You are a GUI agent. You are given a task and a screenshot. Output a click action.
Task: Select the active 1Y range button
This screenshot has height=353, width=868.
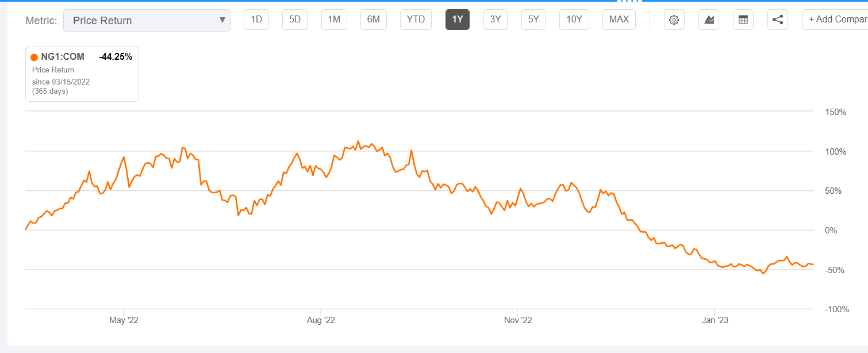click(458, 20)
